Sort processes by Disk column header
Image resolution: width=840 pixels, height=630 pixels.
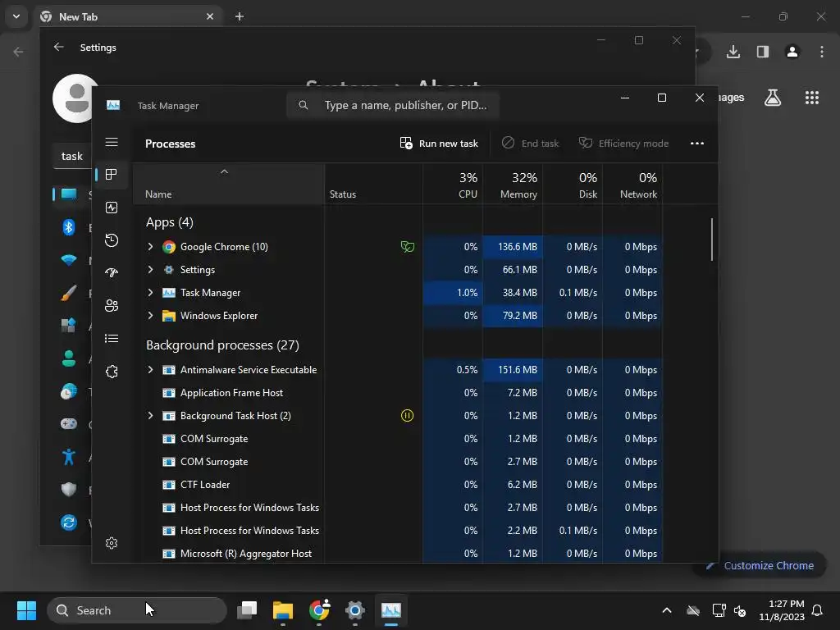click(573, 184)
